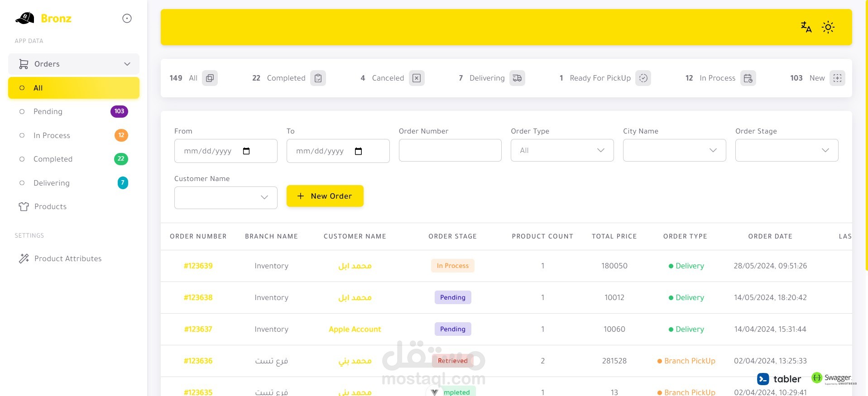868x396 pixels.
Task: Click the Bronz cap logo icon
Action: [25, 18]
